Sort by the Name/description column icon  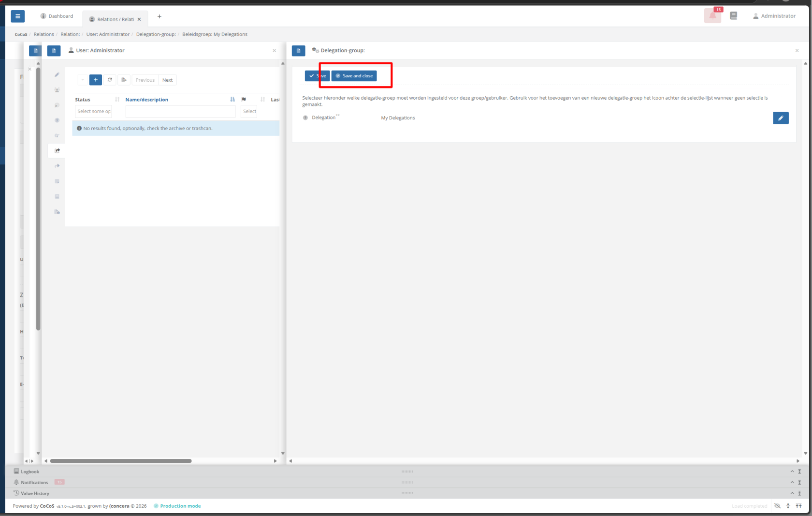[x=232, y=100]
